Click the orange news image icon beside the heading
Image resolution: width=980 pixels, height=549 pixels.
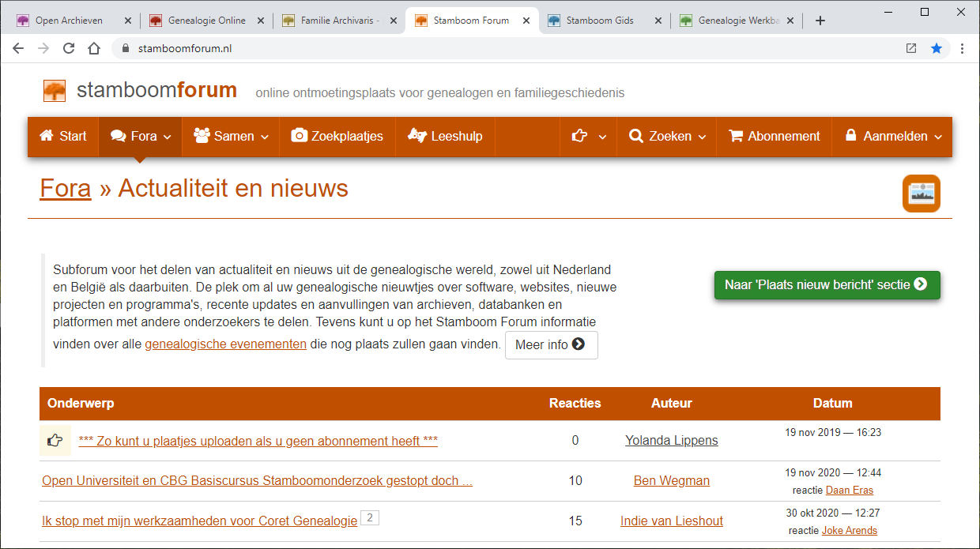coord(922,194)
